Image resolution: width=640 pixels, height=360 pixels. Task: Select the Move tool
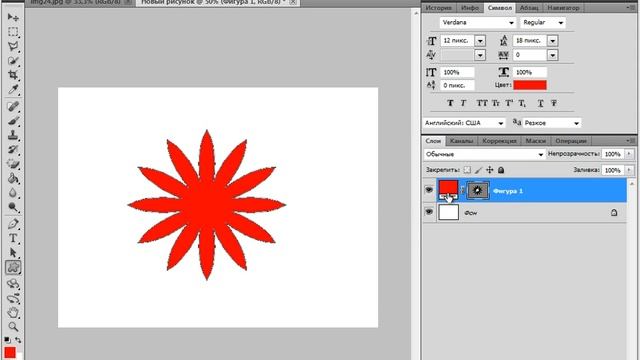pyautogui.click(x=13, y=17)
